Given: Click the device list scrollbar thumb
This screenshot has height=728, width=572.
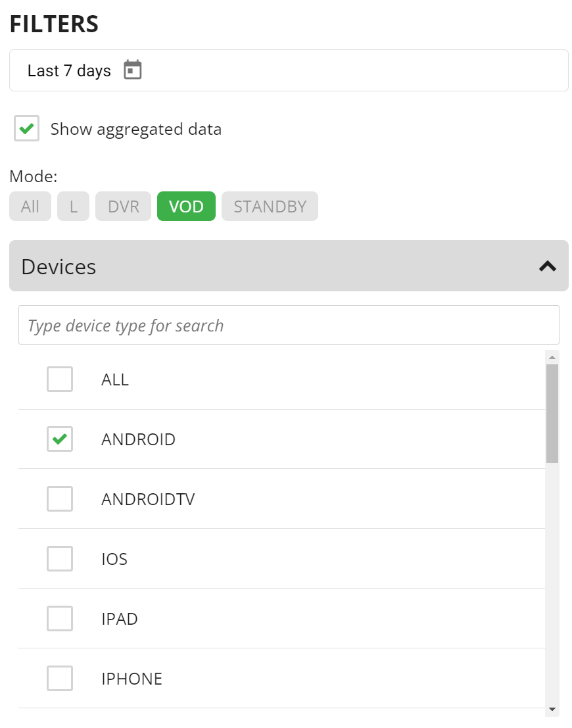Looking at the screenshot, I should click(552, 414).
